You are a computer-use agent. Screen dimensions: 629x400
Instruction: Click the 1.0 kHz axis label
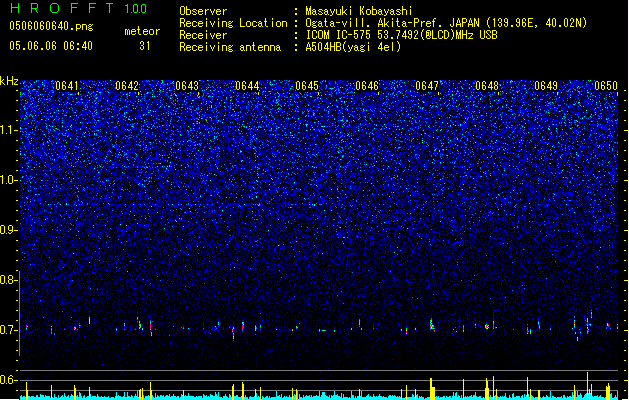click(9, 180)
